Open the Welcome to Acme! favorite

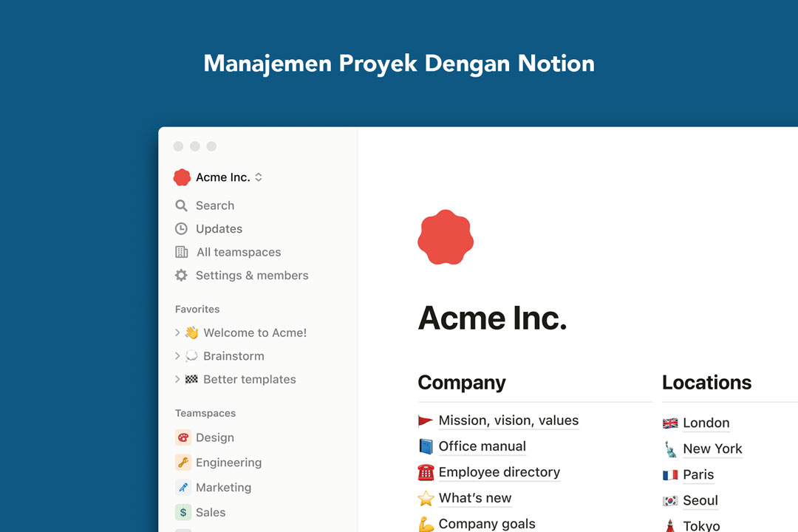[x=255, y=332]
